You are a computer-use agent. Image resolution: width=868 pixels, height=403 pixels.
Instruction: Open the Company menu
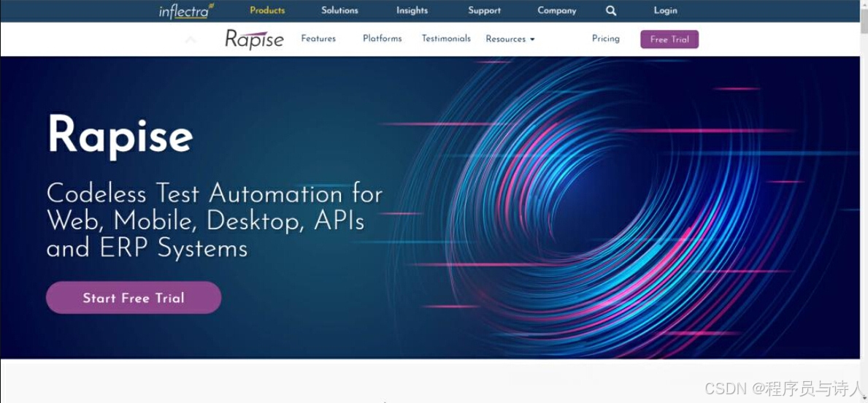coord(557,10)
